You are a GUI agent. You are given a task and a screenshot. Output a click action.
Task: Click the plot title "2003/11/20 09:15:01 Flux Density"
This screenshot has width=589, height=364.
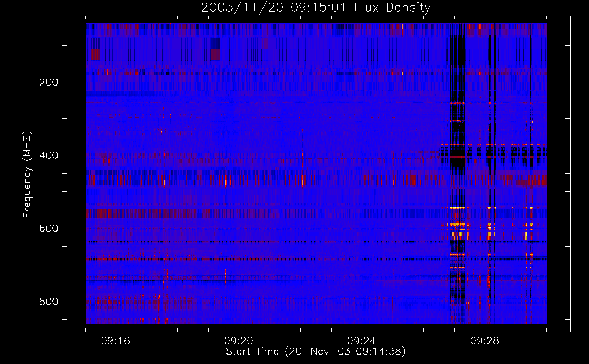tap(316, 7)
